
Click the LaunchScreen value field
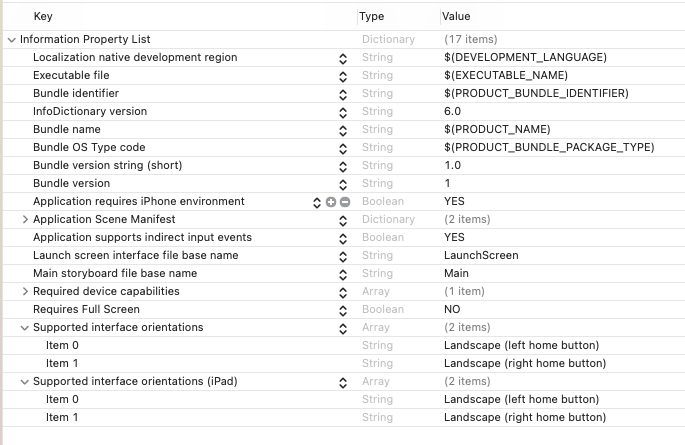pos(481,256)
